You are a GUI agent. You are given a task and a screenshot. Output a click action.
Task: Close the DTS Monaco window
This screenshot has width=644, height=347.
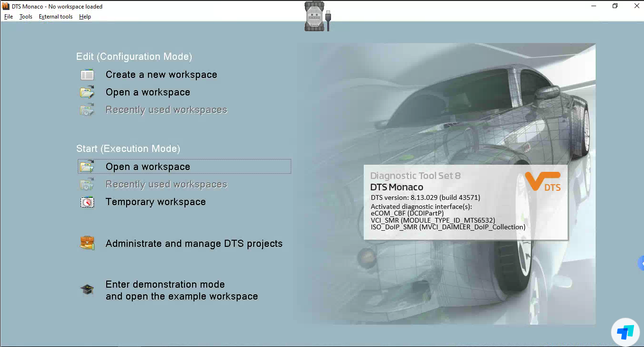point(636,6)
